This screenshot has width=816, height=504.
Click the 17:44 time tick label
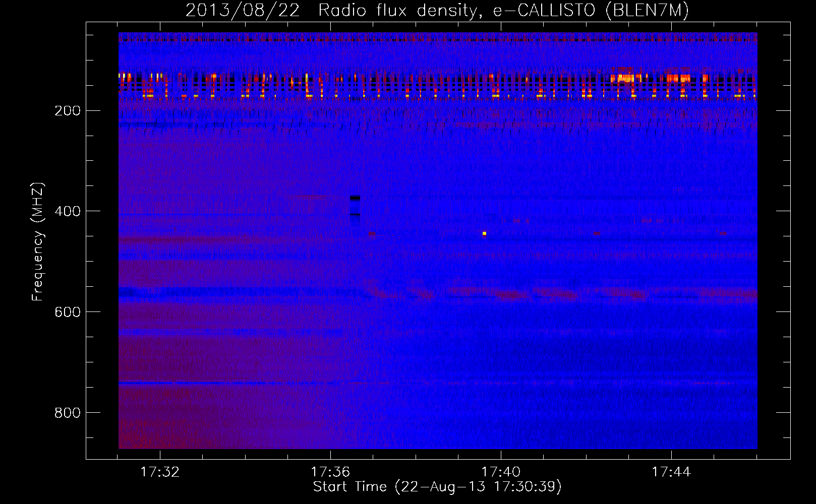point(671,472)
